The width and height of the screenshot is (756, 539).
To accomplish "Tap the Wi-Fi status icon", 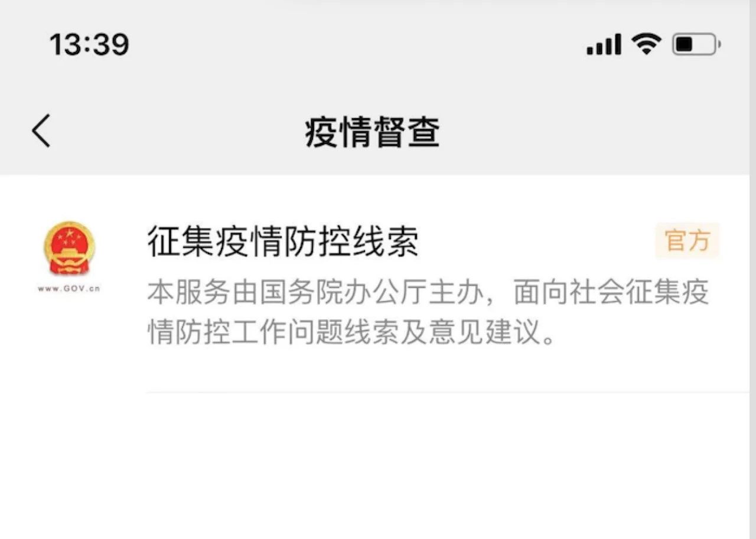I will [646, 44].
